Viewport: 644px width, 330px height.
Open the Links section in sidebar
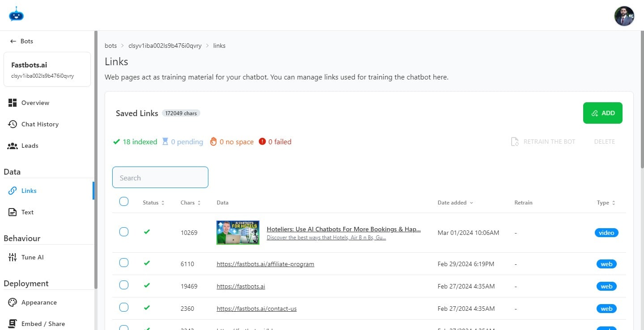[29, 191]
